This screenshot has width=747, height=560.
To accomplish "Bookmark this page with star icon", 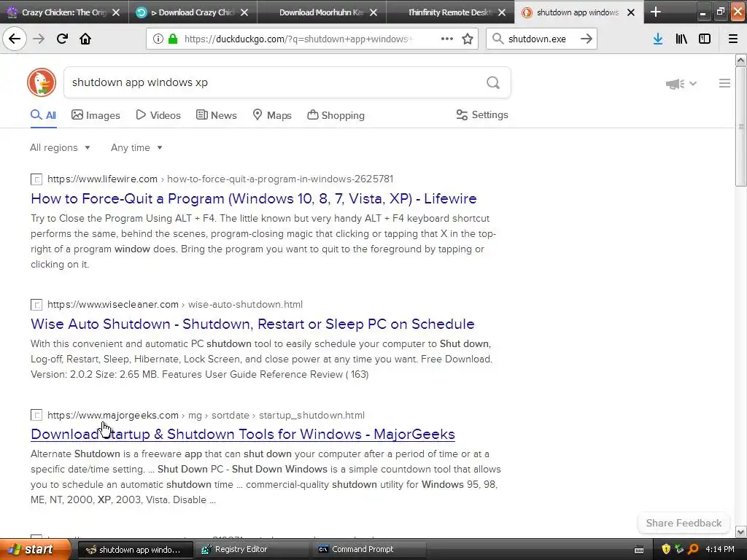I will click(468, 39).
